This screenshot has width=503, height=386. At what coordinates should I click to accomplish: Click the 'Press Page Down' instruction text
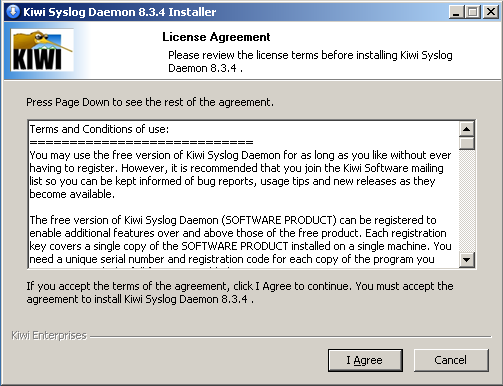(150, 102)
